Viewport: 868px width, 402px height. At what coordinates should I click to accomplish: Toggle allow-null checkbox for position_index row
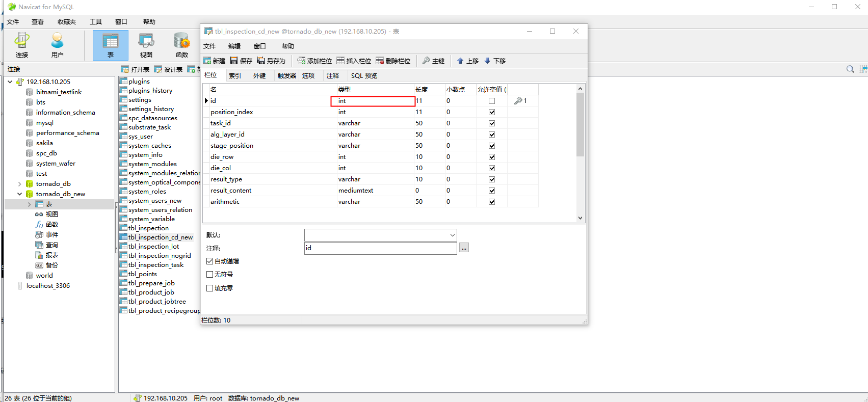pos(492,112)
